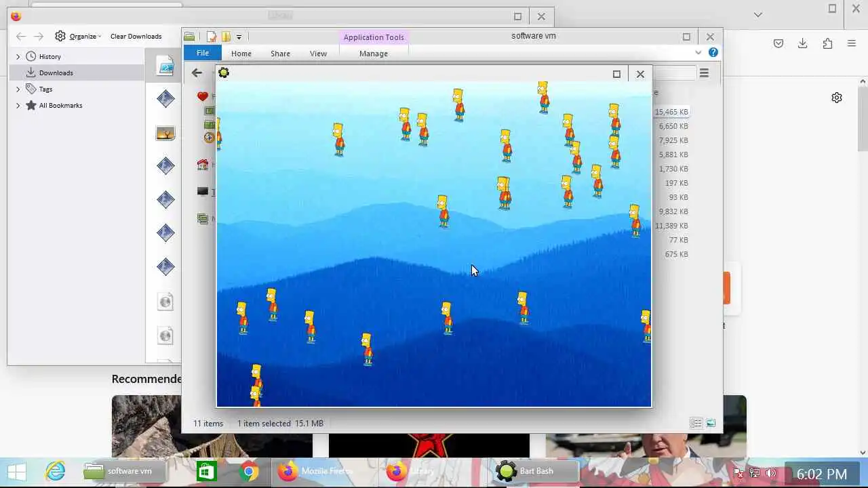The width and height of the screenshot is (868, 488).
Task: Open the Customize Quick Access Toolbar dropdown
Action: coord(239,37)
